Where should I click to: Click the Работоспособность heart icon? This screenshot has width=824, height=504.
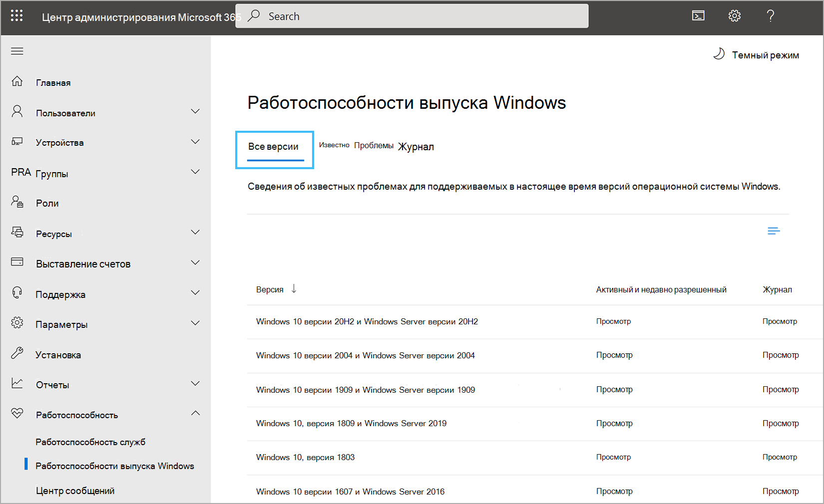pos(17,413)
